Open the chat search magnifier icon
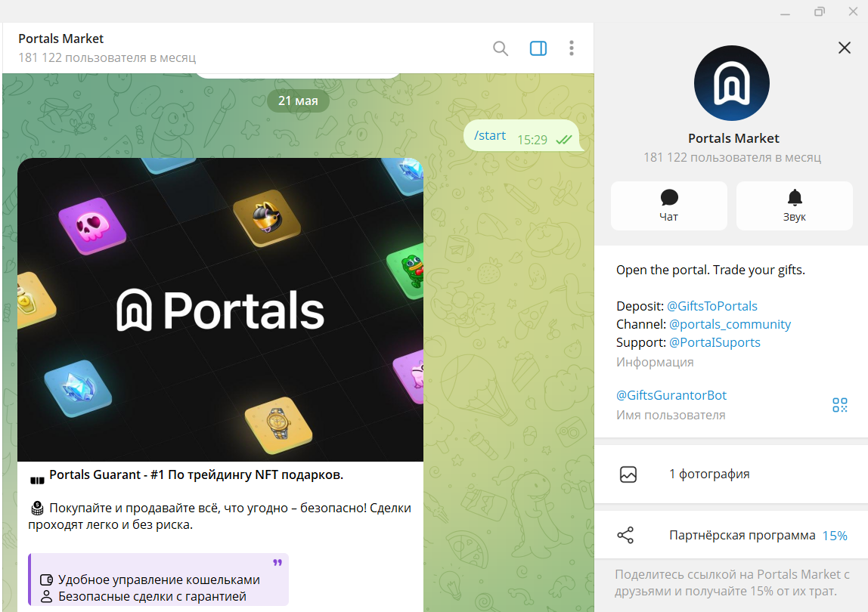 pos(501,48)
